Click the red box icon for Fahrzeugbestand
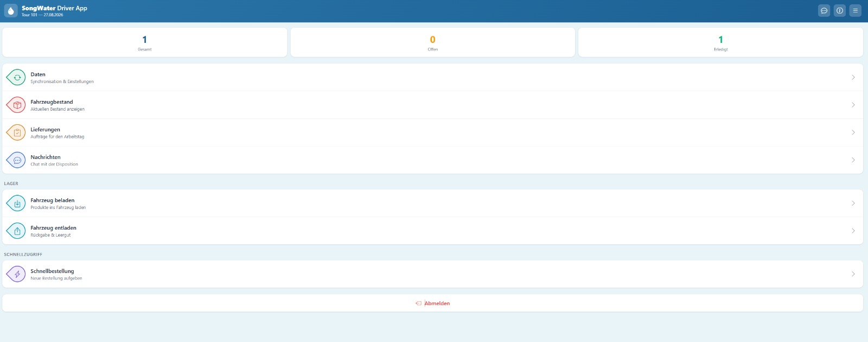The width and height of the screenshot is (868, 342). 16,105
